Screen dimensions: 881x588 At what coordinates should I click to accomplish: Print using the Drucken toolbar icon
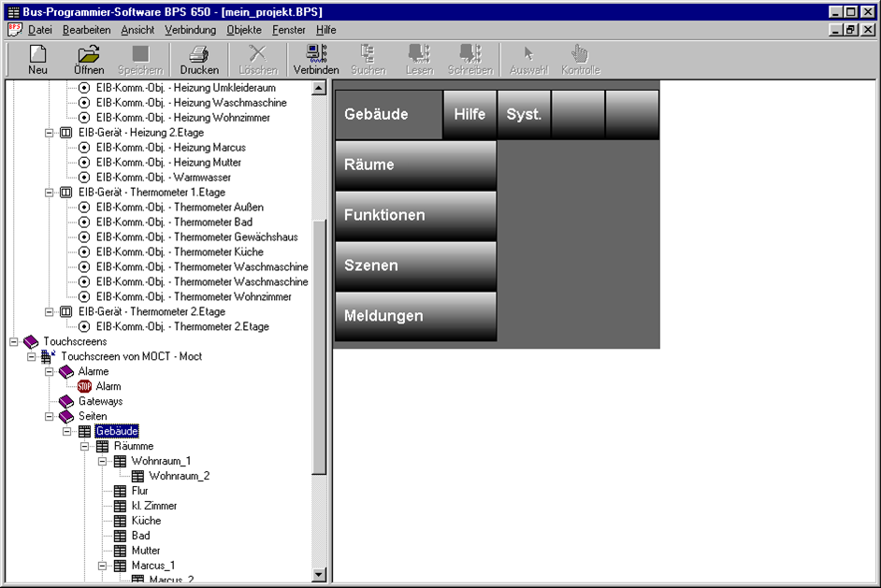pos(199,59)
